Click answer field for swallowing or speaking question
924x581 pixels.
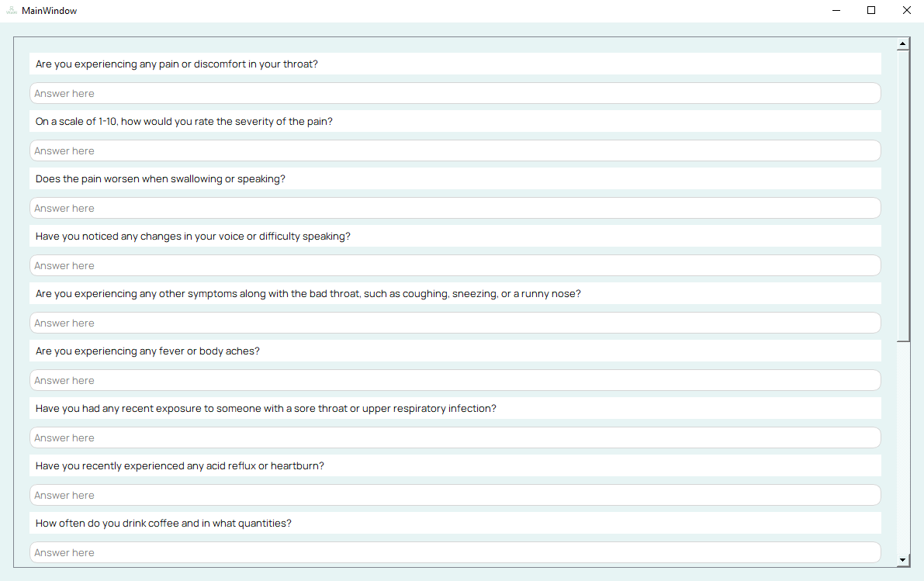pyautogui.click(x=455, y=208)
